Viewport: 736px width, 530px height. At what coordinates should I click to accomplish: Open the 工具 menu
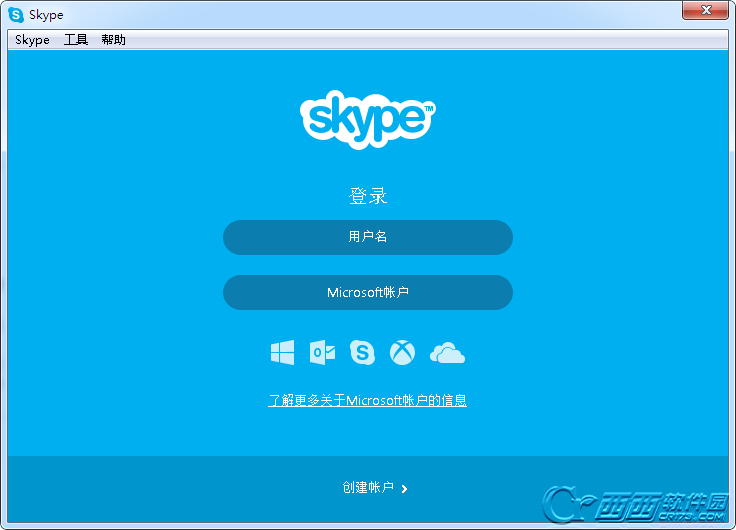76,40
